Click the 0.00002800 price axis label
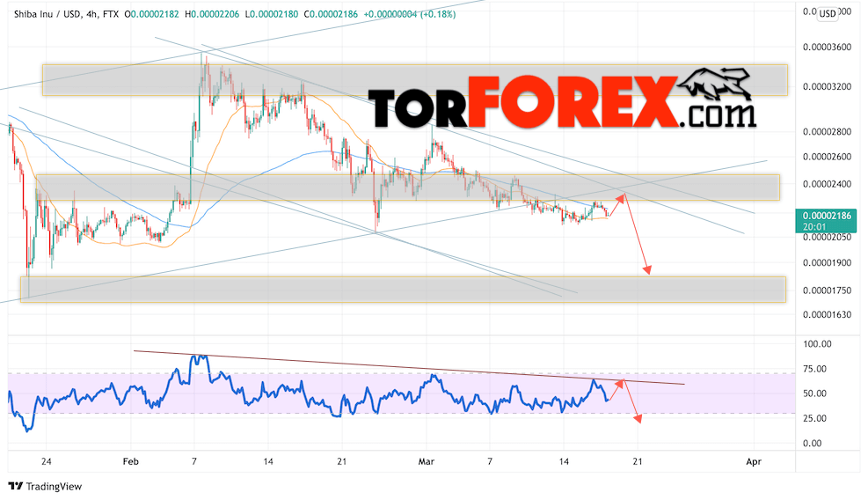 pyautogui.click(x=827, y=132)
